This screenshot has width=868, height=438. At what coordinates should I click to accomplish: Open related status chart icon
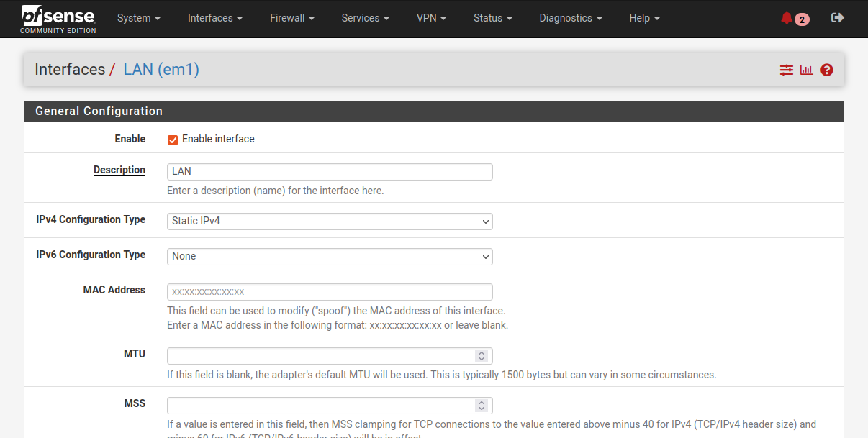pos(806,70)
